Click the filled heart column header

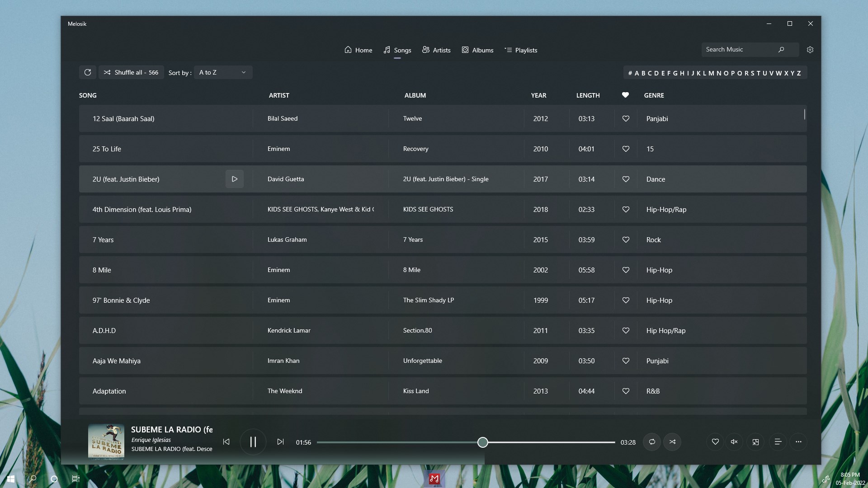click(x=625, y=95)
